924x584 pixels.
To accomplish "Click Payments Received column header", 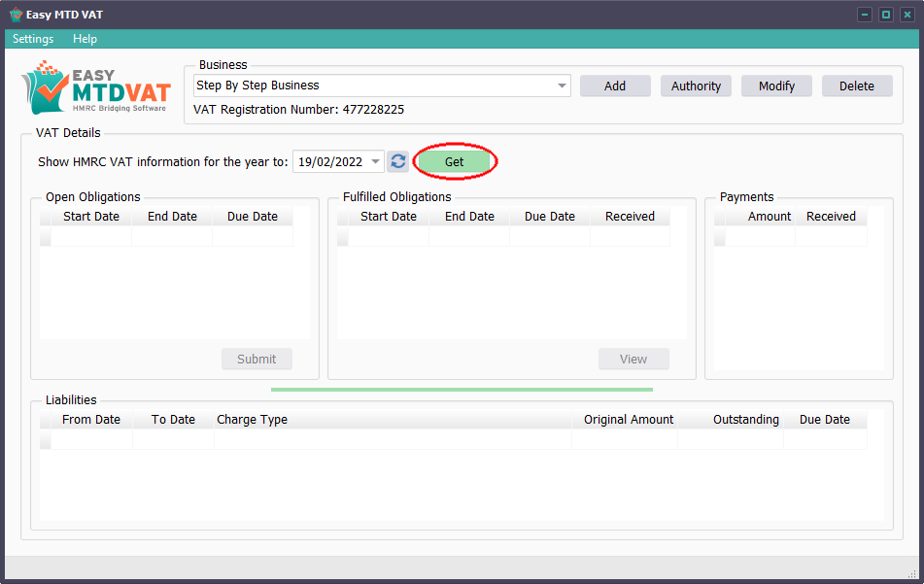I will coord(831,217).
